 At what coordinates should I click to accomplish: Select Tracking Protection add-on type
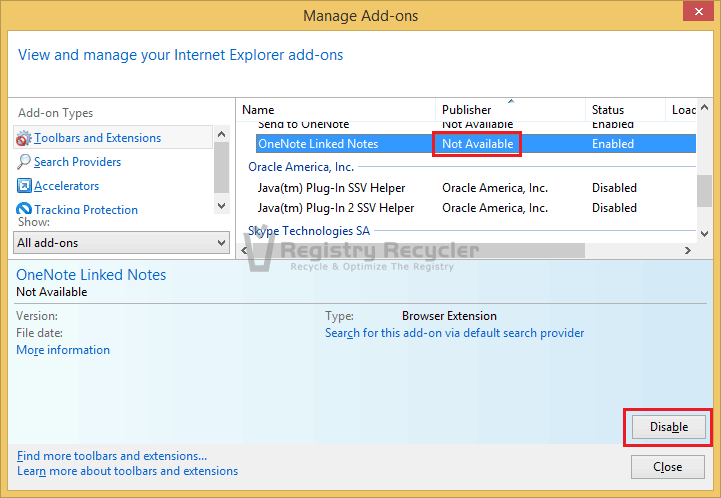[x=86, y=209]
